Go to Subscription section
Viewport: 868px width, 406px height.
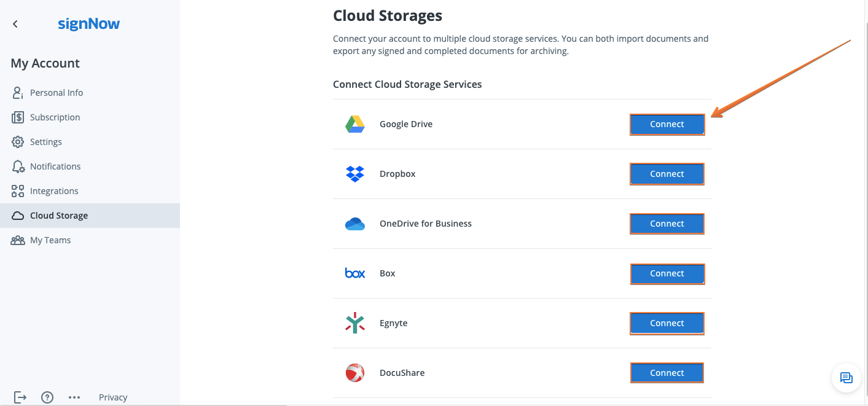(55, 117)
